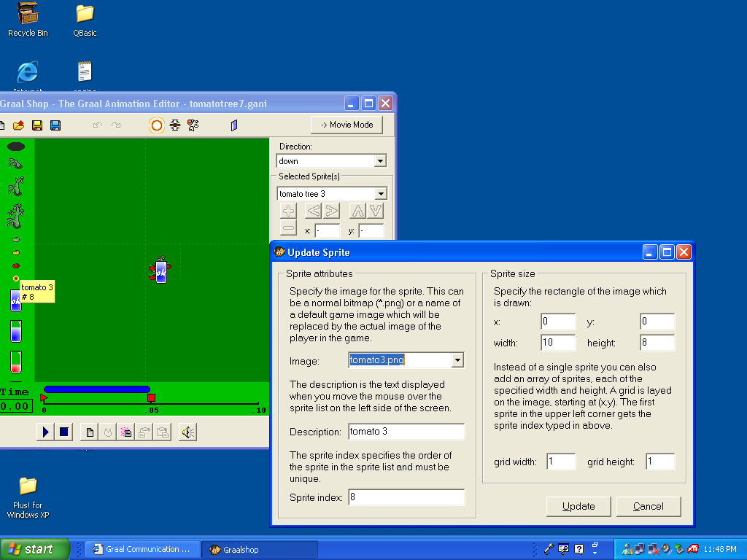Switch to Movie Mode
Screen dimensions: 747x560
coord(347,125)
